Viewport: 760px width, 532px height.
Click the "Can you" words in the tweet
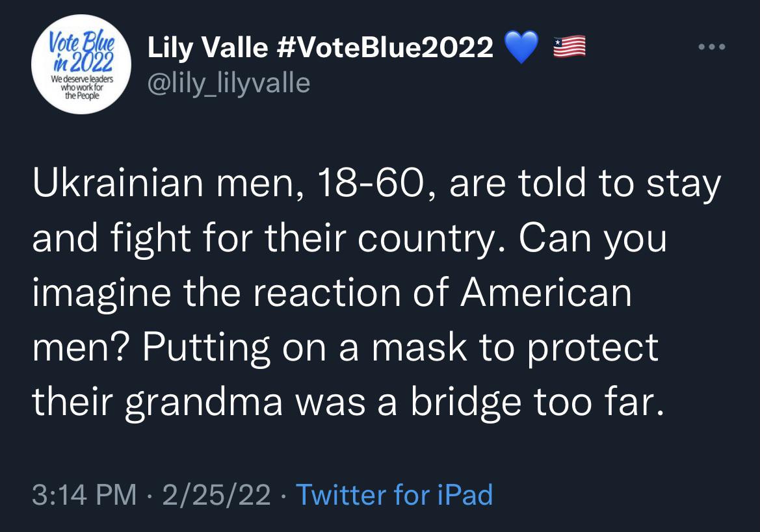pyautogui.click(x=593, y=238)
